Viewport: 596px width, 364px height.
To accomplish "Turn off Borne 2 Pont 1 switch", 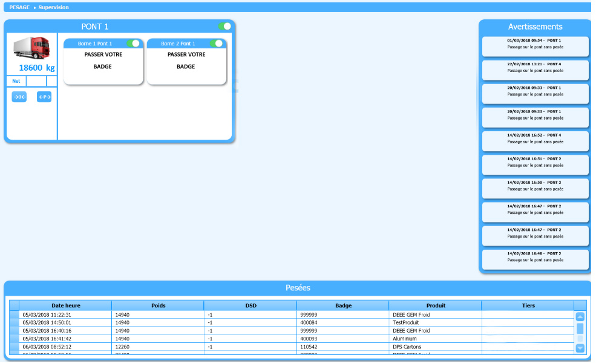I will click(x=216, y=44).
